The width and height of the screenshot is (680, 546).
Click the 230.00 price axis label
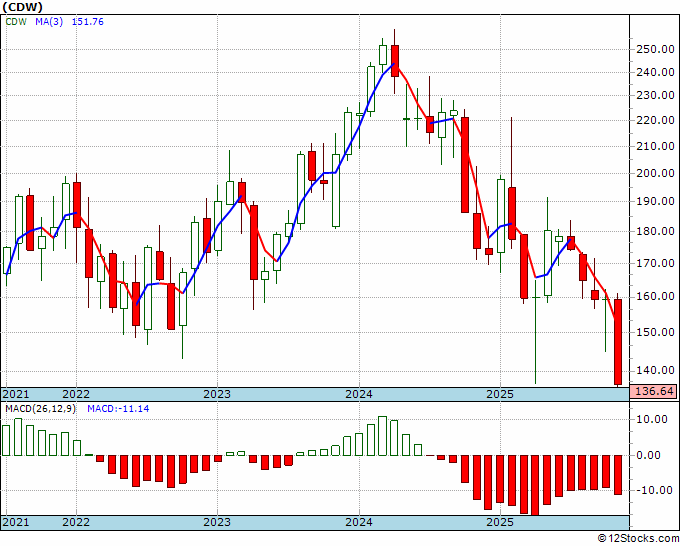pos(655,95)
